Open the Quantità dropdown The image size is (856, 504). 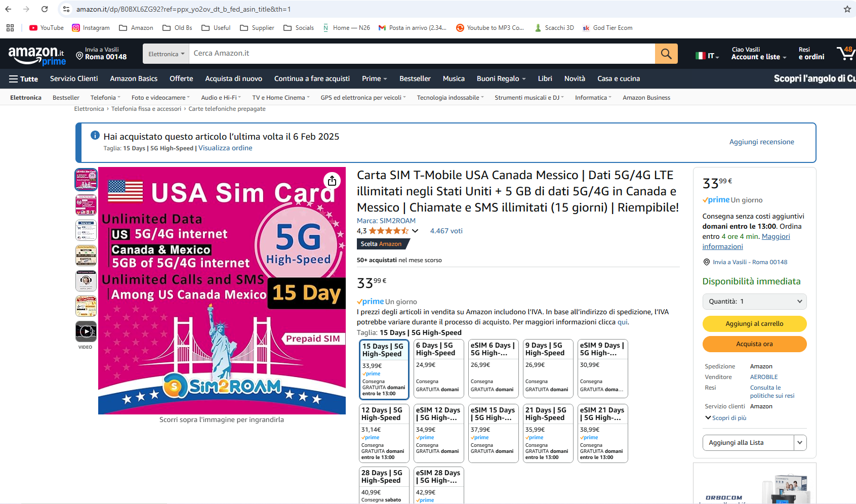coord(754,302)
